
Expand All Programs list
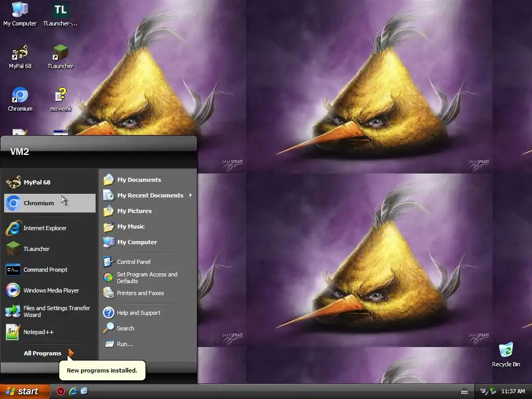pyautogui.click(x=48, y=353)
